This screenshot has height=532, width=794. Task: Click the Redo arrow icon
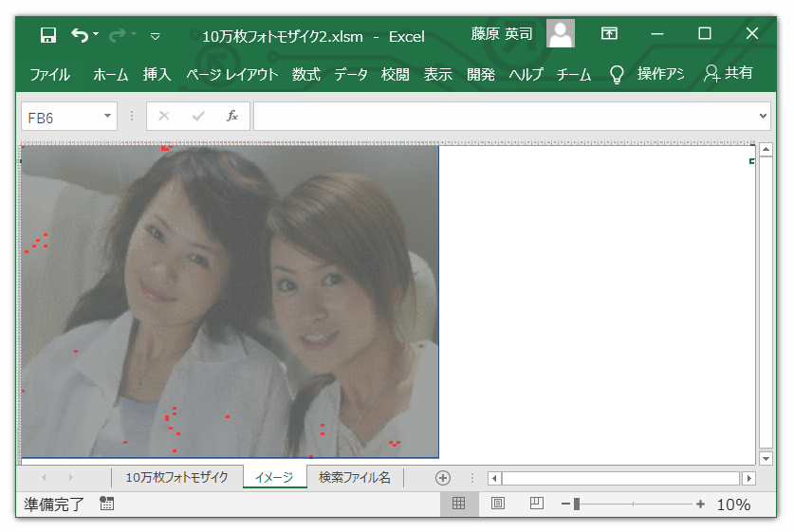118,35
